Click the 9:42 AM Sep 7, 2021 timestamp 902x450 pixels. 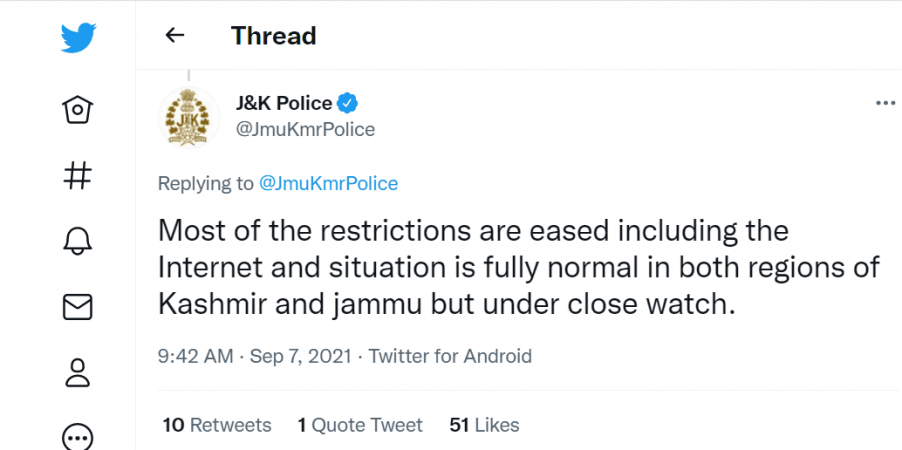[254, 356]
